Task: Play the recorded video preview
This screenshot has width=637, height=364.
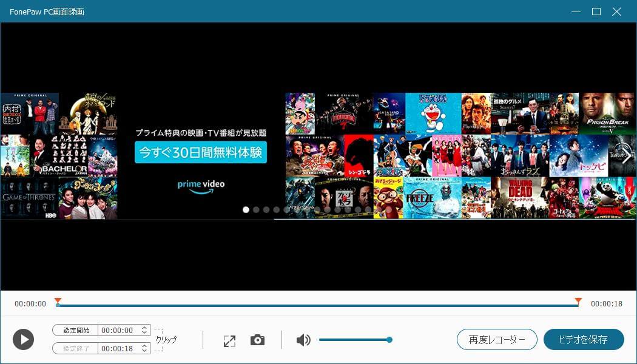Action: coord(23,340)
